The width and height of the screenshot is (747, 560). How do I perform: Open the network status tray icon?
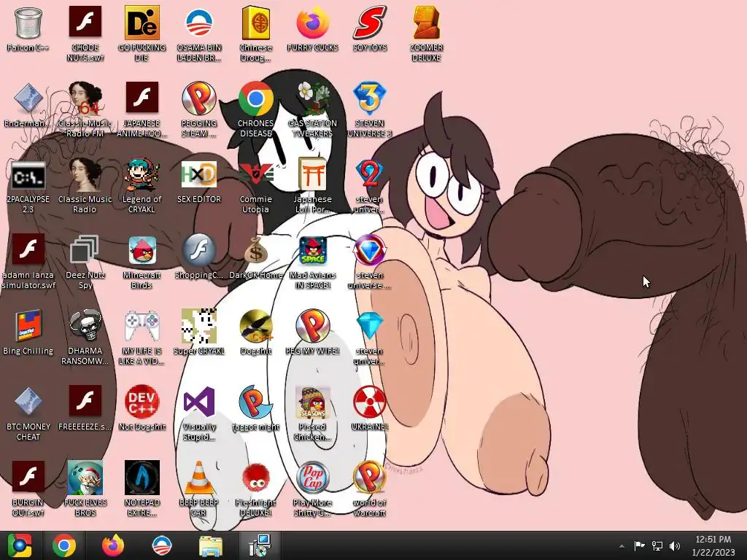pos(657,545)
